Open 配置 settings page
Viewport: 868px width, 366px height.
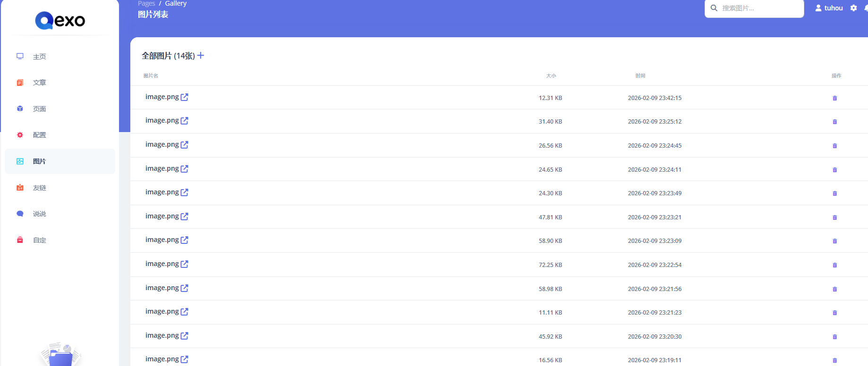39,135
